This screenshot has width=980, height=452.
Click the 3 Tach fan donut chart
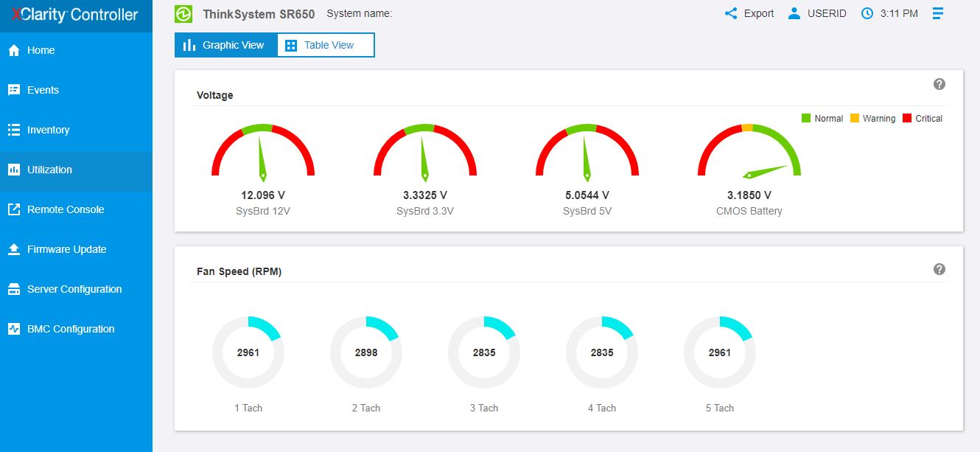click(x=484, y=352)
